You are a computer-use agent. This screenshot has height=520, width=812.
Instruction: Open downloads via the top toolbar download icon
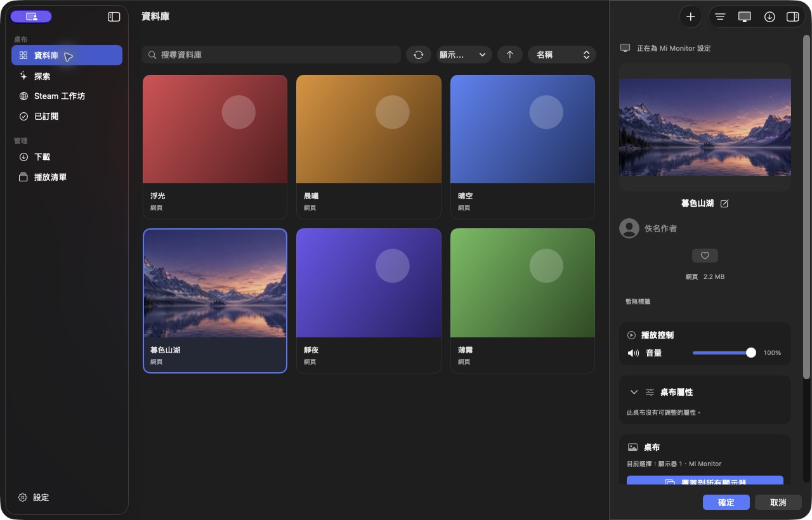click(x=769, y=17)
